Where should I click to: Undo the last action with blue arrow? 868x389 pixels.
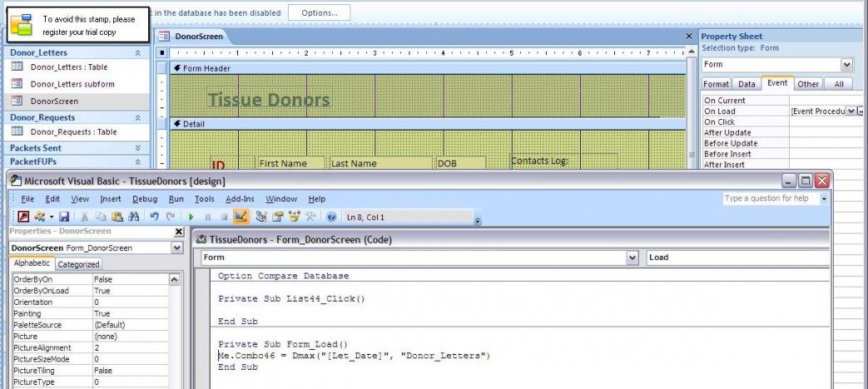(155, 217)
